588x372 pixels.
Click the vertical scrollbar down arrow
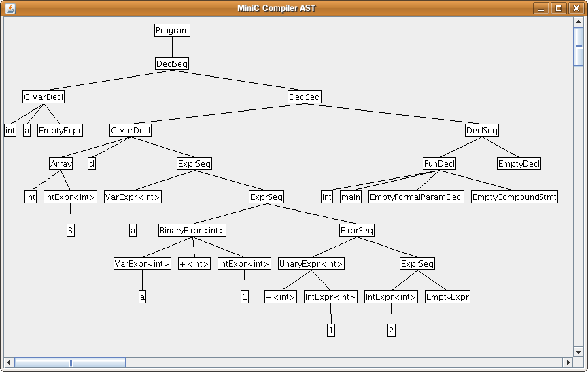click(578, 352)
